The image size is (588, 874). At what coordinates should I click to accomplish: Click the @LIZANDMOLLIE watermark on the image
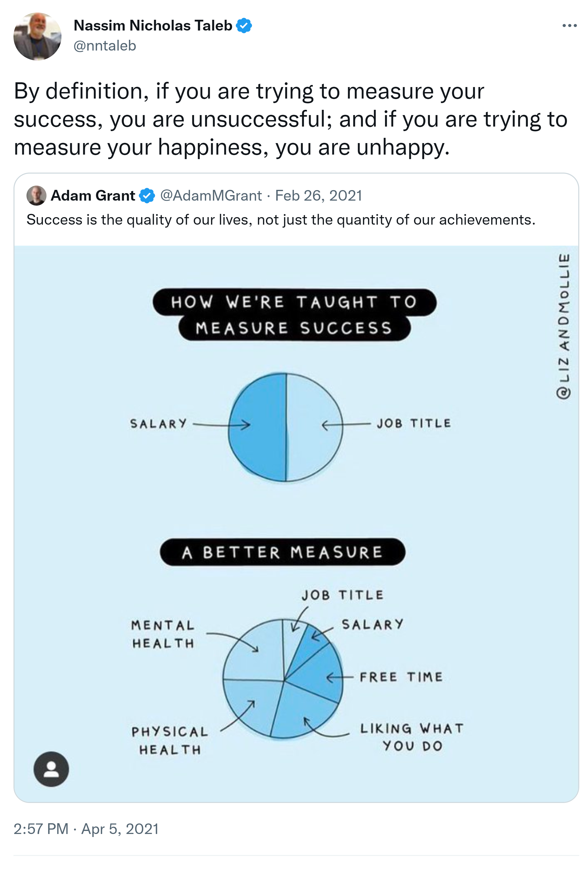564,326
